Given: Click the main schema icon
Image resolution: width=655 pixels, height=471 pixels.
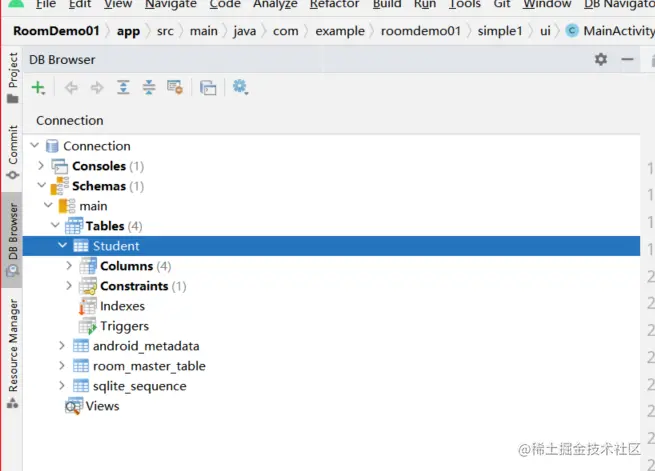Looking at the screenshot, I should pyautogui.click(x=67, y=206).
